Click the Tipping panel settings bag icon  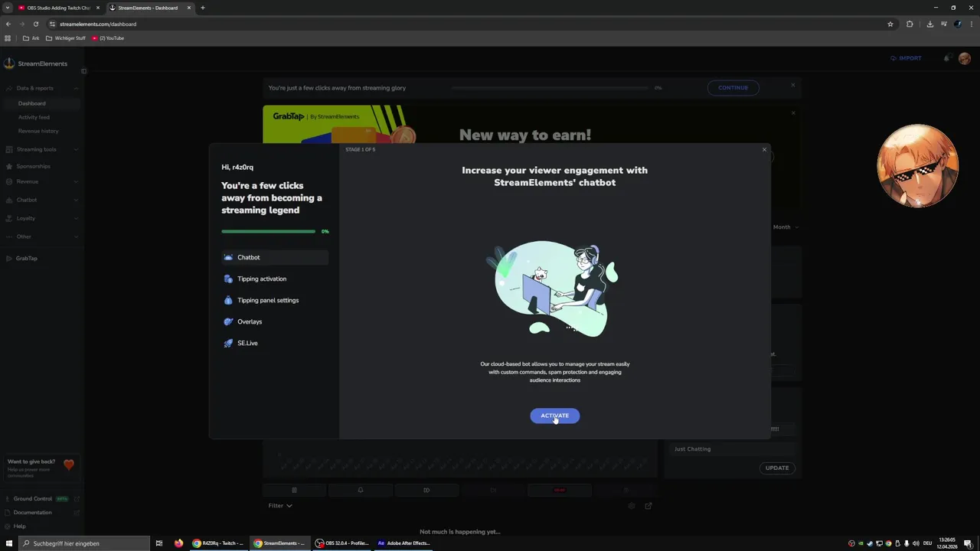(x=228, y=300)
